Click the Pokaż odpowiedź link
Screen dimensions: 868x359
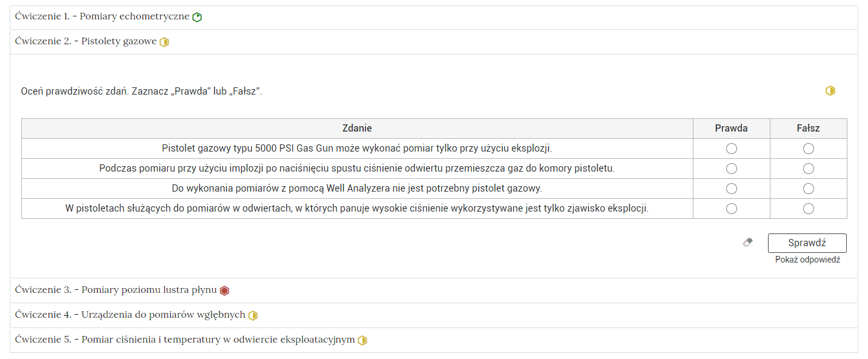pyautogui.click(x=807, y=260)
